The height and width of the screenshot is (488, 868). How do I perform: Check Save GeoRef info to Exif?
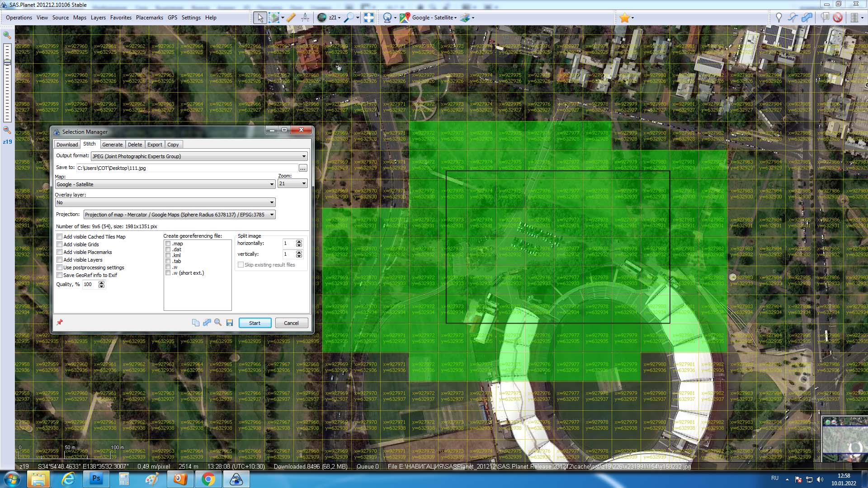59,275
